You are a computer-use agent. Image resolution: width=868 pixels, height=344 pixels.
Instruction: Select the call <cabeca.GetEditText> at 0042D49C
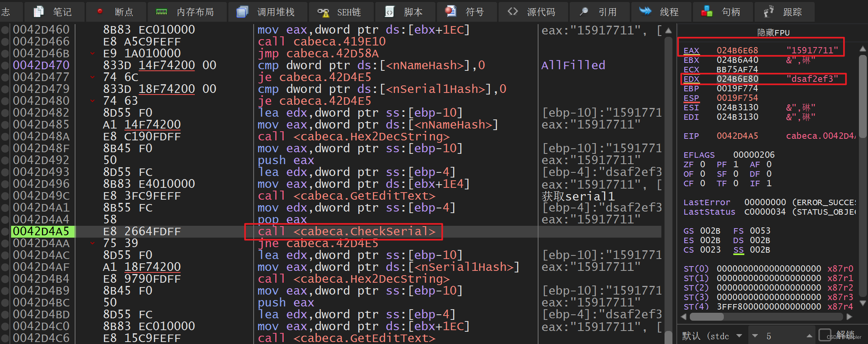[x=346, y=196]
